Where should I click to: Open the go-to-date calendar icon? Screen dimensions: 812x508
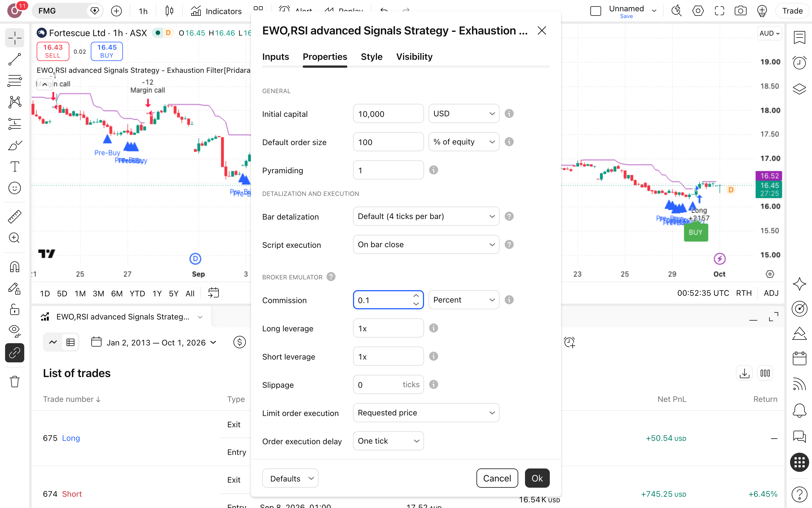(x=213, y=293)
